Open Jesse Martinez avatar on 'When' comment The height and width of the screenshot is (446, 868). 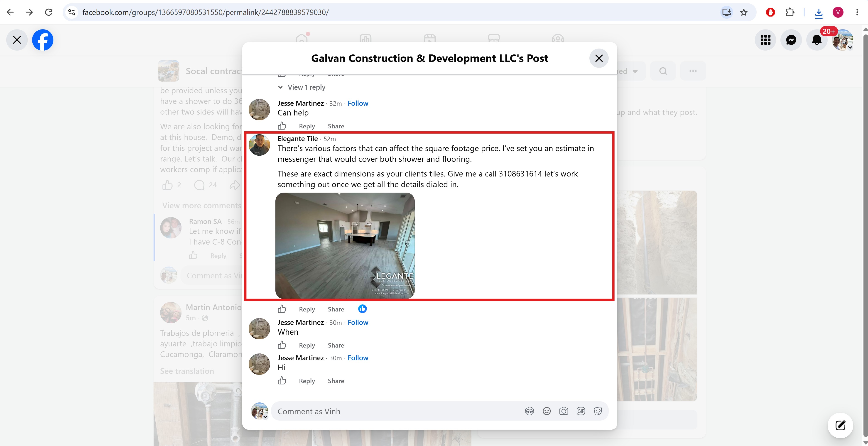click(x=259, y=329)
